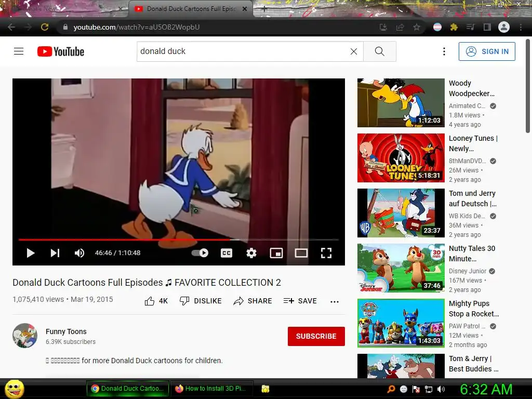The image size is (532, 399).
Task: Switch to miniplayer mode
Action: click(276, 253)
